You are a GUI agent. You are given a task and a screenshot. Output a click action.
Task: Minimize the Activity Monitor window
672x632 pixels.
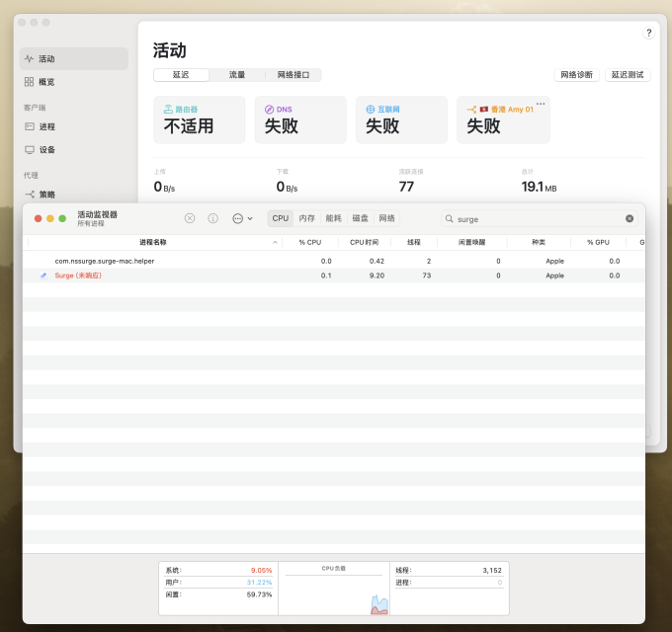(x=50, y=218)
